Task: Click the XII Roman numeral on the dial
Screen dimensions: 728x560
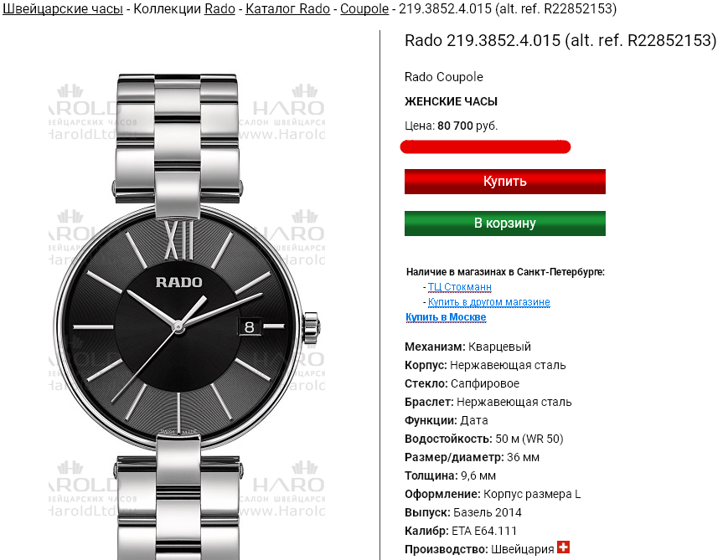Action: tap(178, 240)
